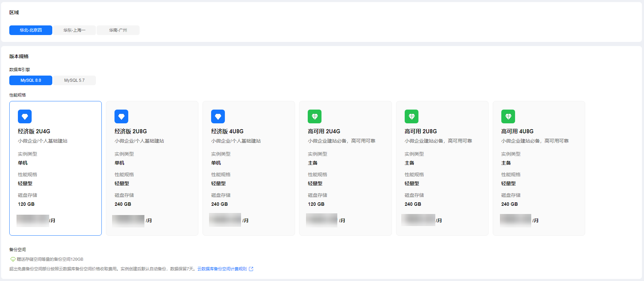Click 主备 instance type on 高可用 2U4G
This screenshot has width=644, height=281.
tap(313, 163)
